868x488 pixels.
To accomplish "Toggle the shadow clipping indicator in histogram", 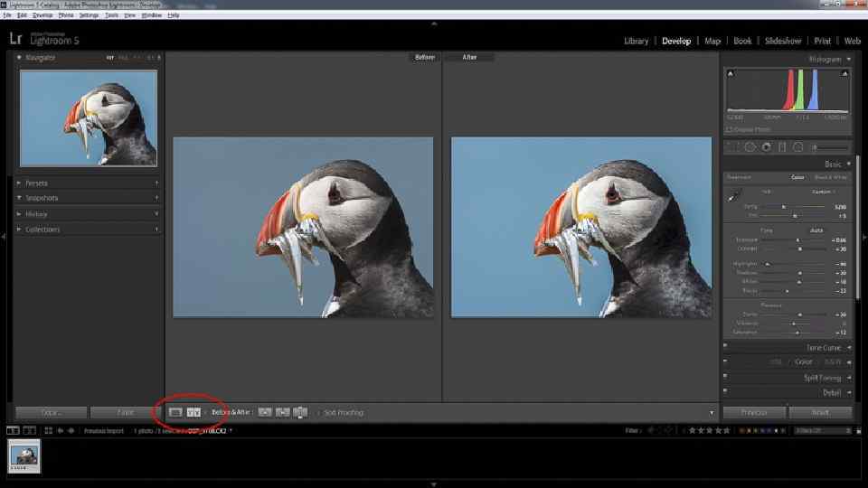I will (x=731, y=73).
